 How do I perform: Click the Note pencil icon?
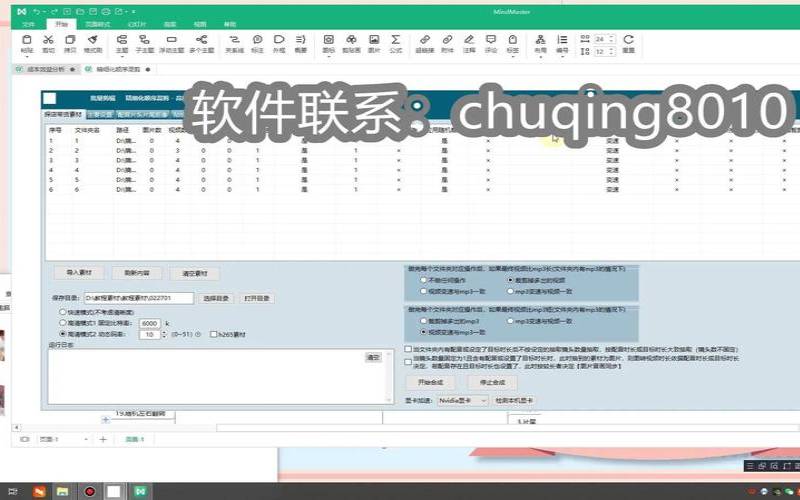click(469, 40)
